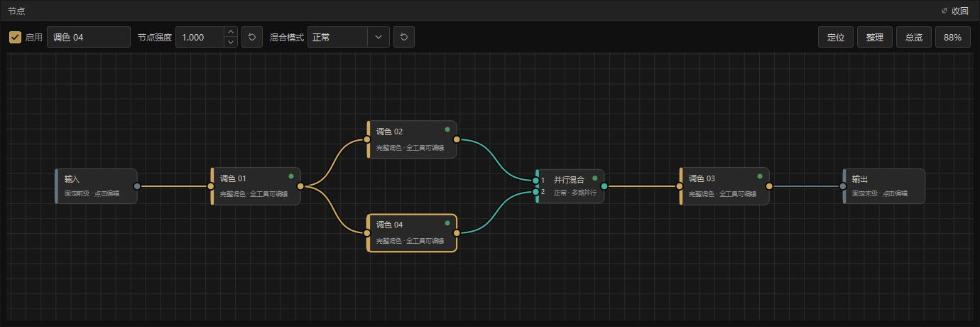Decrease 节点强度 with the down stepper
980x327 pixels.
230,42
